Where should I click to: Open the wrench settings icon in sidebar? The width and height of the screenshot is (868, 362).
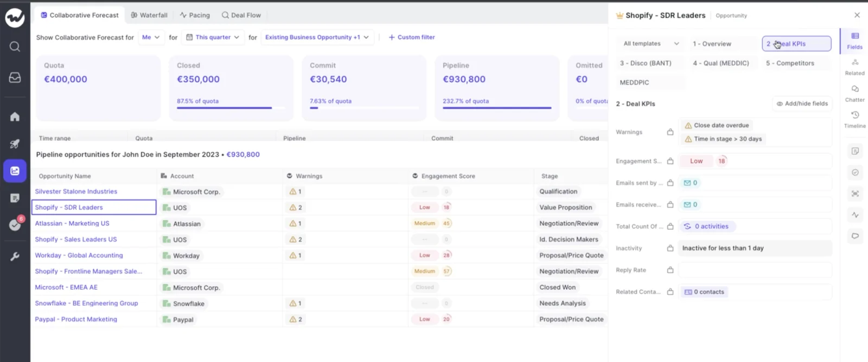point(15,256)
